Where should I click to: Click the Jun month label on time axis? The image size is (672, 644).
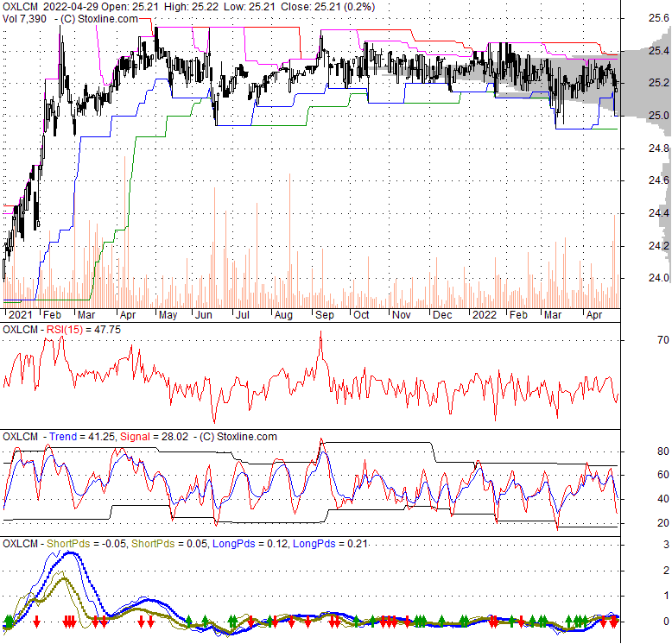[204, 315]
